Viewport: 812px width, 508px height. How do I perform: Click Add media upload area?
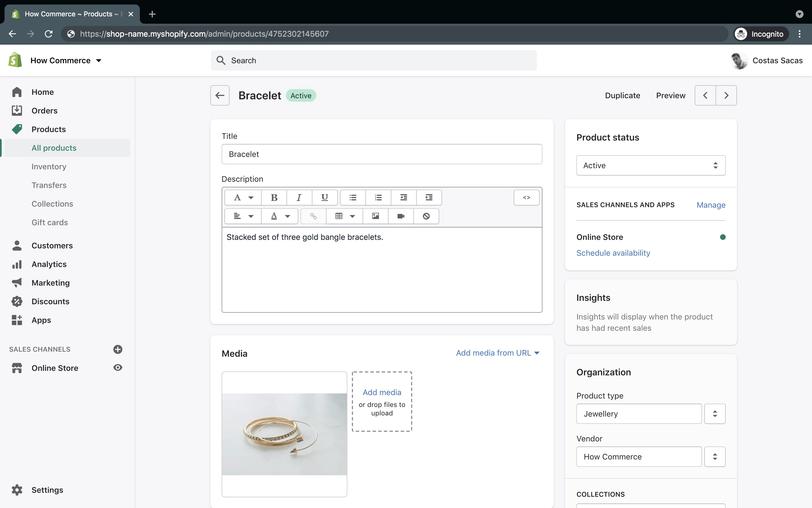point(382,402)
